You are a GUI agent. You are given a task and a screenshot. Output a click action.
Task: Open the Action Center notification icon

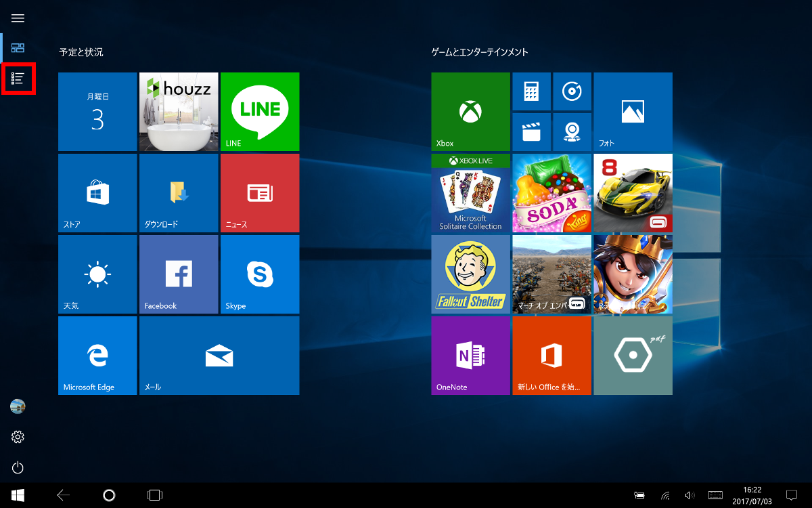[x=791, y=495]
